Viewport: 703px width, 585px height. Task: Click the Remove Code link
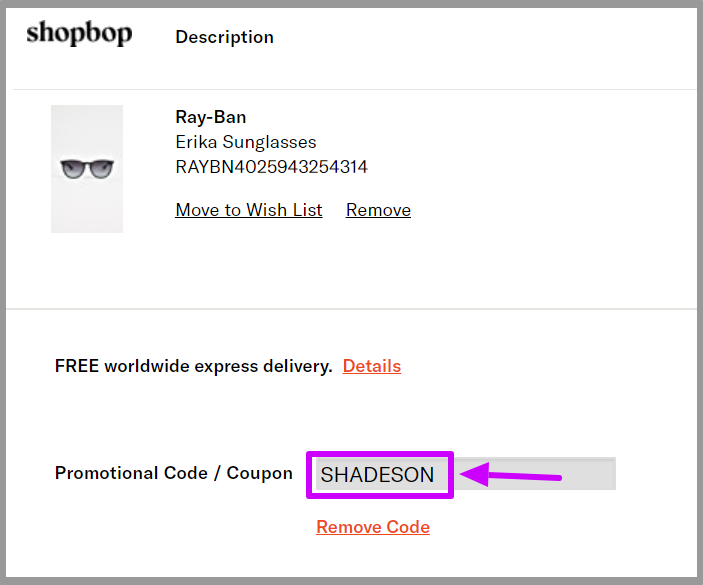373,527
